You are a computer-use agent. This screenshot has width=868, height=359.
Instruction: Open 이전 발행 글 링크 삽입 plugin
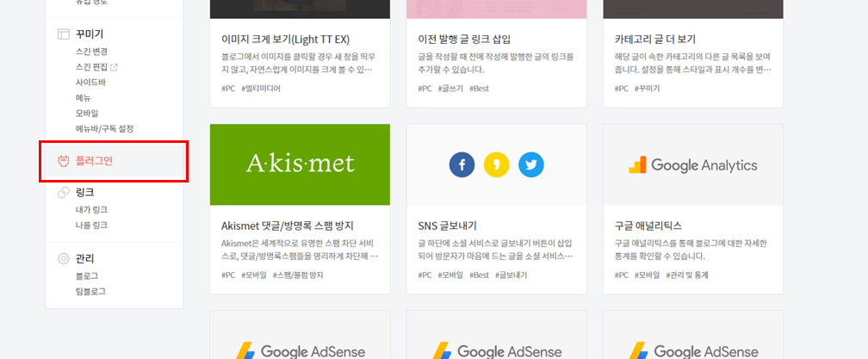click(x=464, y=40)
